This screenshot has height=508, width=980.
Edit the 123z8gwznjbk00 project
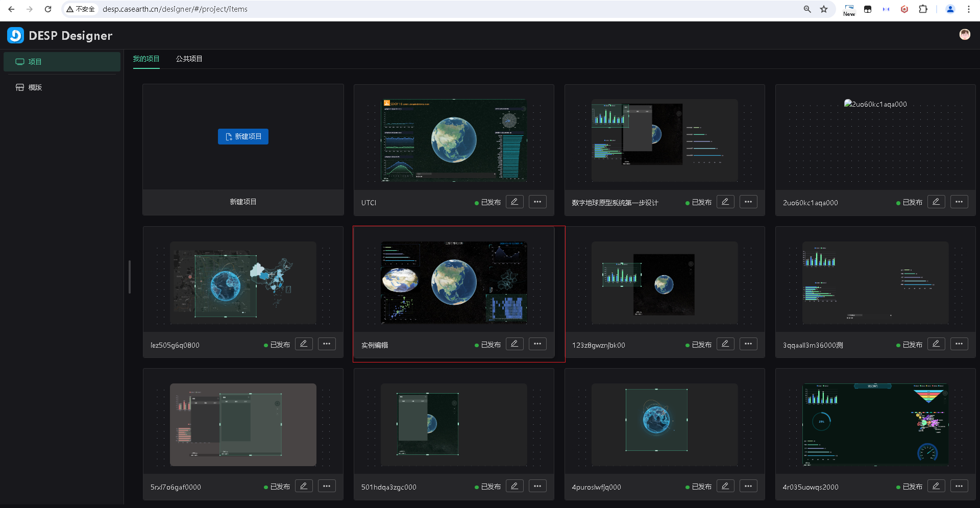coord(725,344)
